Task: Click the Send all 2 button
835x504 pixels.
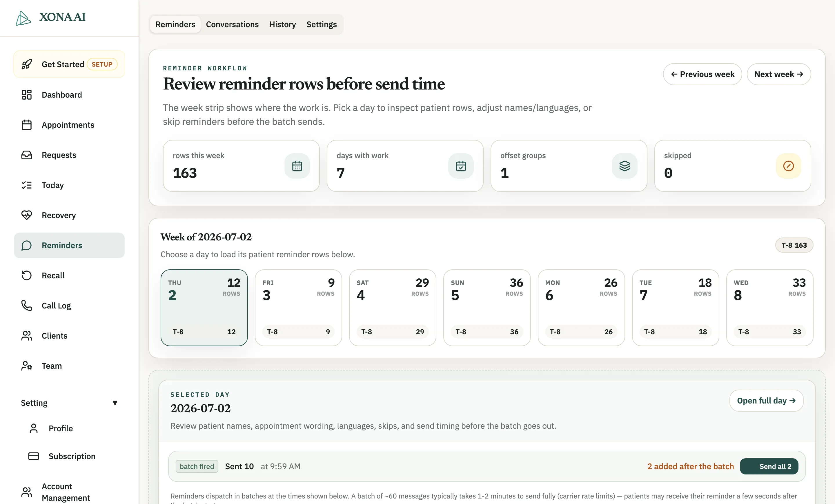Action: (x=769, y=466)
